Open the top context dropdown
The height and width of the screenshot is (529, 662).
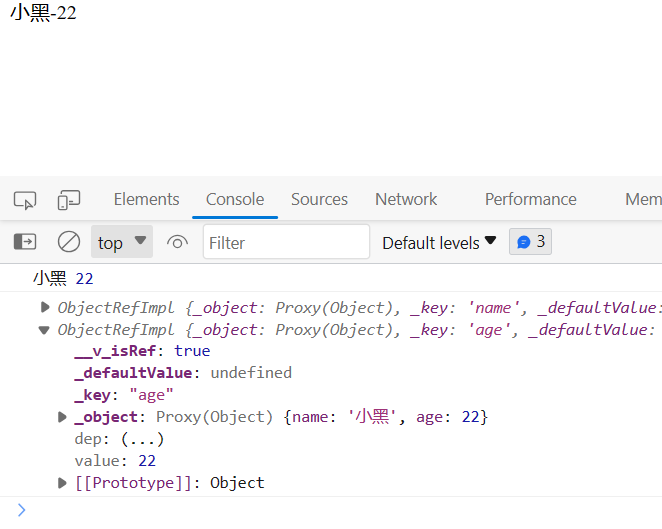(122, 242)
